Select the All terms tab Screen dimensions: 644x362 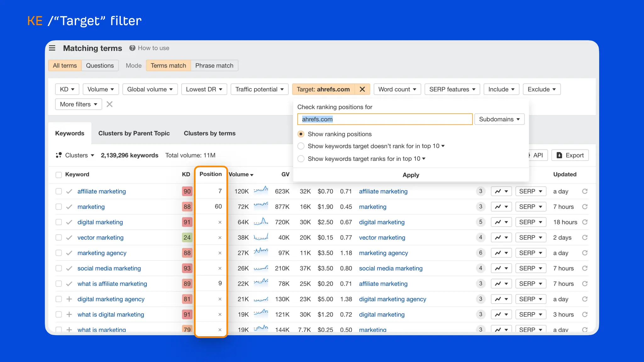(x=65, y=65)
